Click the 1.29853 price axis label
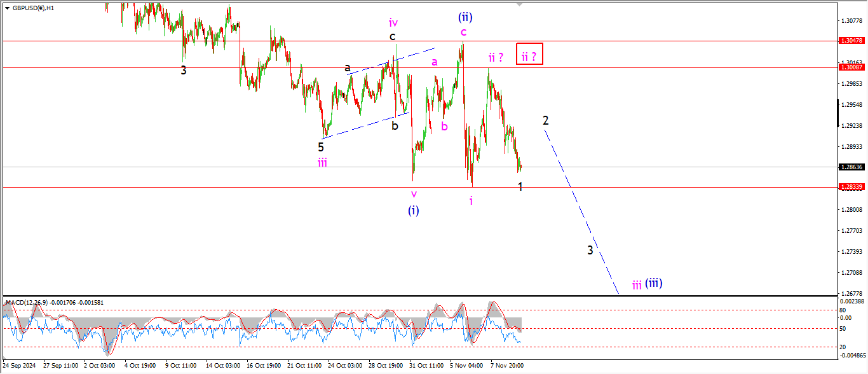 point(850,83)
